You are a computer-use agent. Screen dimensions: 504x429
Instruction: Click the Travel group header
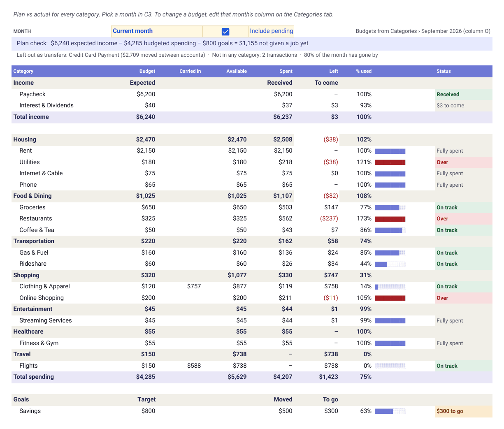[x=22, y=354]
